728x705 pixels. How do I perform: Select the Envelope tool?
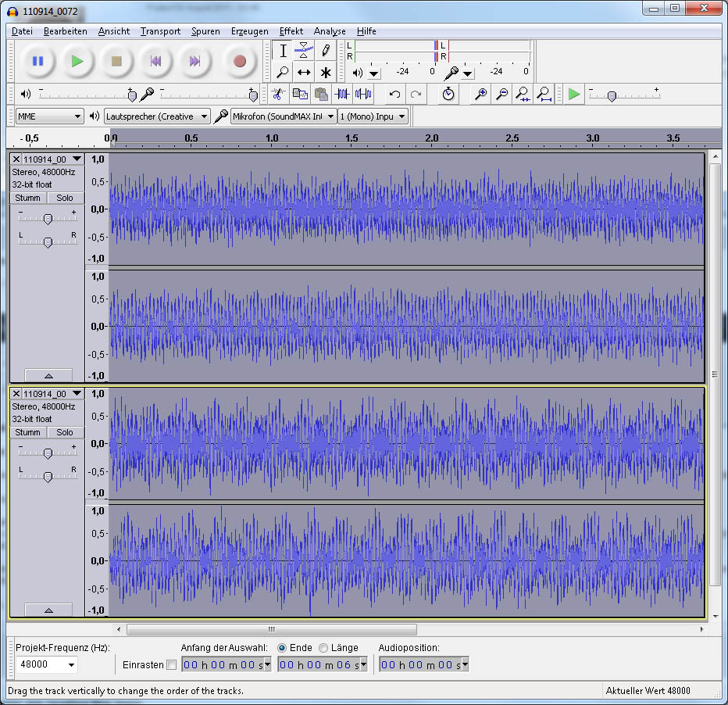pos(304,51)
